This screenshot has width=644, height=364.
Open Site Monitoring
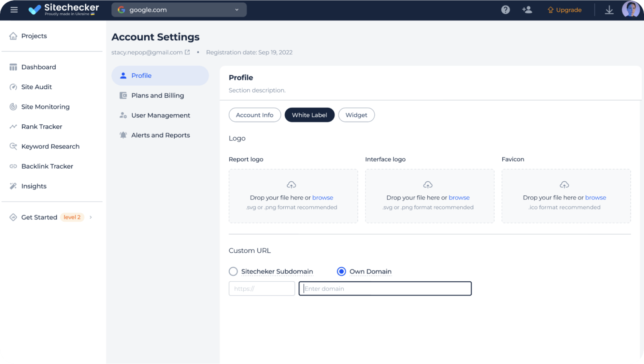pyautogui.click(x=45, y=107)
